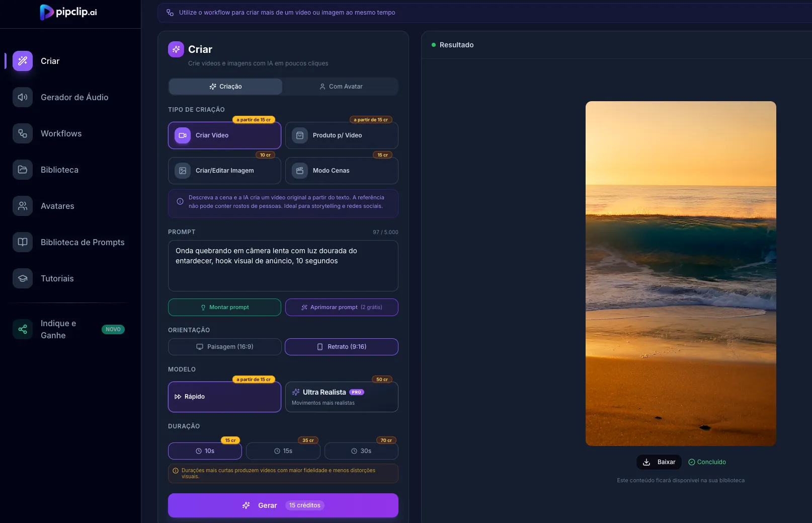The width and height of the screenshot is (812, 523).
Task: Click the '97 / 5.000' character counter
Action: 385,232
